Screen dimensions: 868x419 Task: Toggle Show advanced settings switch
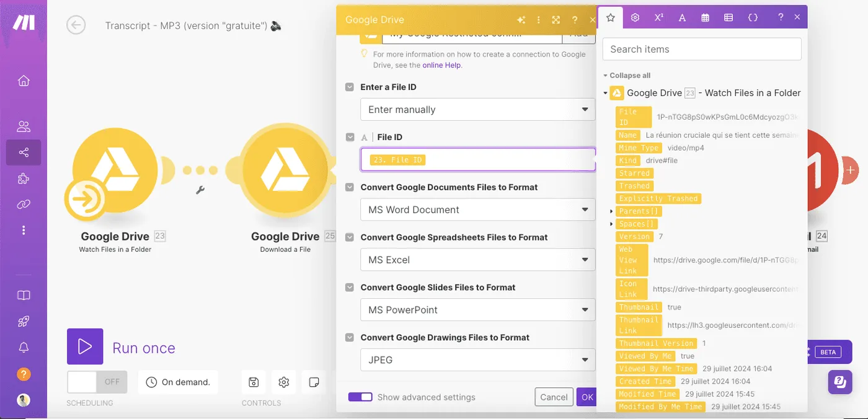tap(360, 397)
